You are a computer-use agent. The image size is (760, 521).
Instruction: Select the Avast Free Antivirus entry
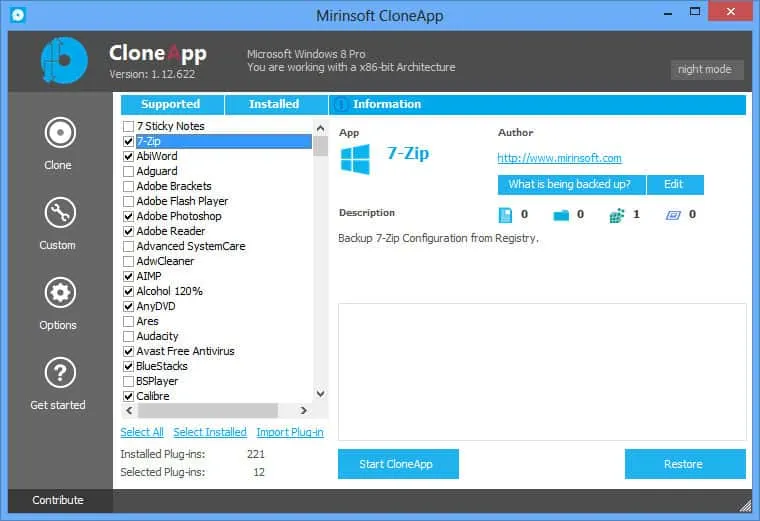coord(185,352)
